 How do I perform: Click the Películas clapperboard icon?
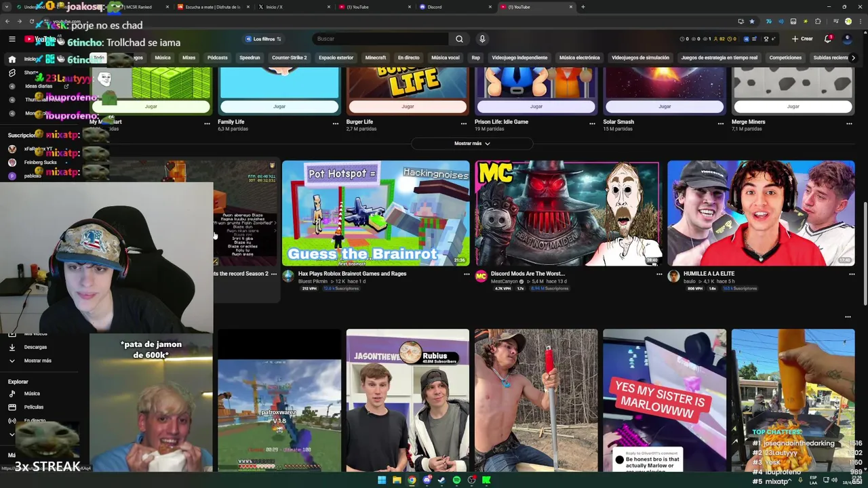click(12, 407)
